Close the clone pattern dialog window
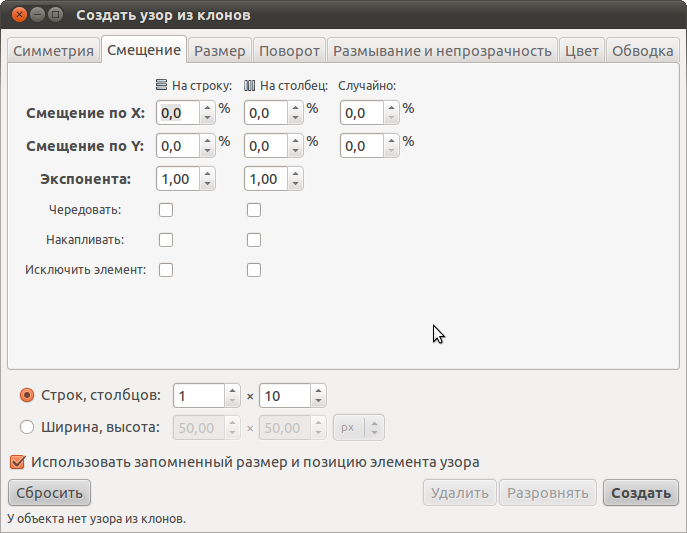 (x=14, y=15)
